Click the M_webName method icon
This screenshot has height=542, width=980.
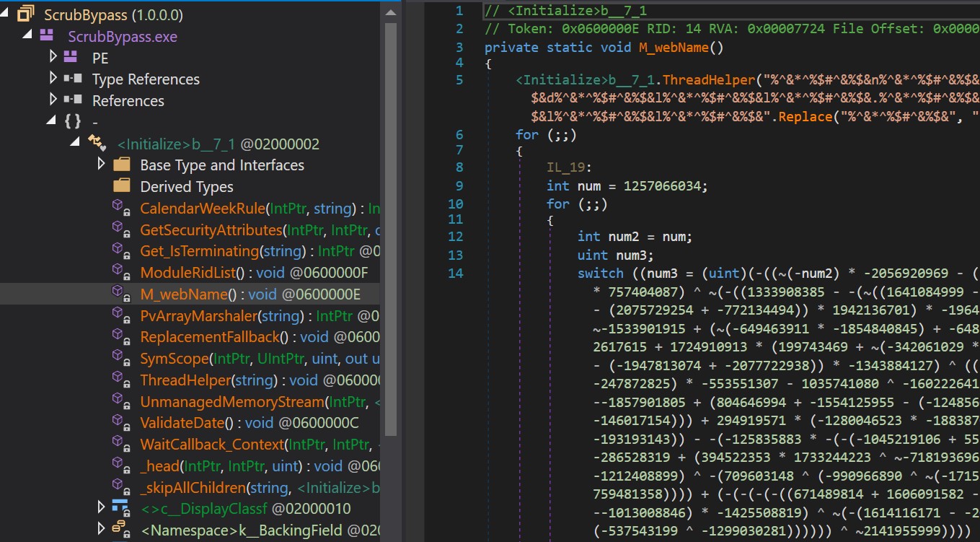[x=120, y=293]
